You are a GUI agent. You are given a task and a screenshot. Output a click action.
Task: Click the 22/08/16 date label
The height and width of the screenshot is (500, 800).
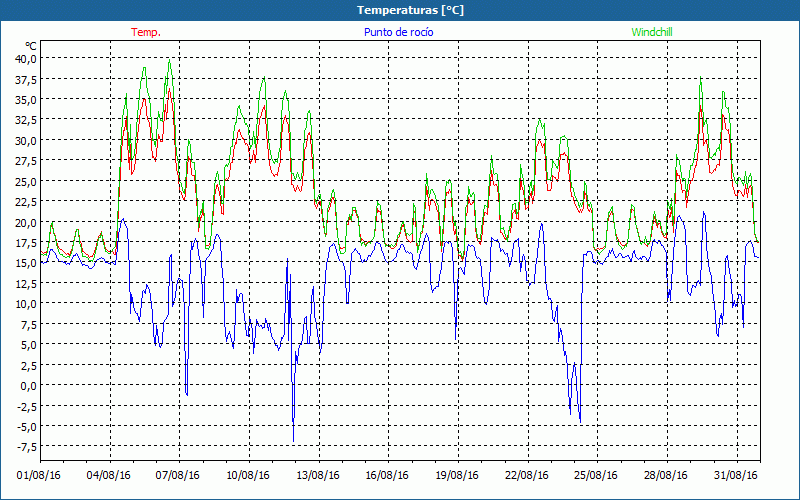pyautogui.click(x=527, y=475)
